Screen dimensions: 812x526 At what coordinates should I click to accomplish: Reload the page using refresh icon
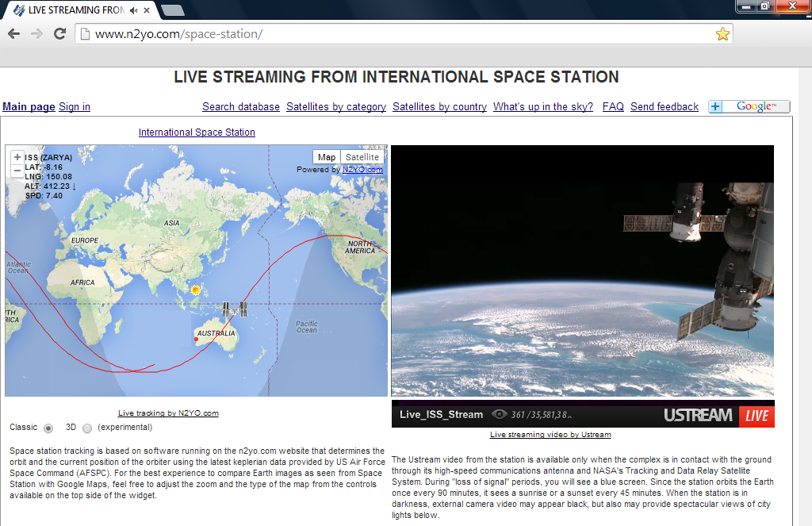[x=59, y=34]
